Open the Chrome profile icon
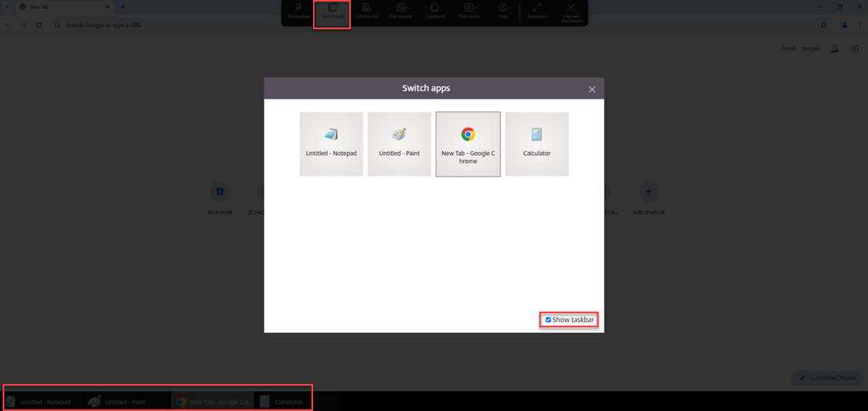This screenshot has height=411, width=868. [845, 25]
